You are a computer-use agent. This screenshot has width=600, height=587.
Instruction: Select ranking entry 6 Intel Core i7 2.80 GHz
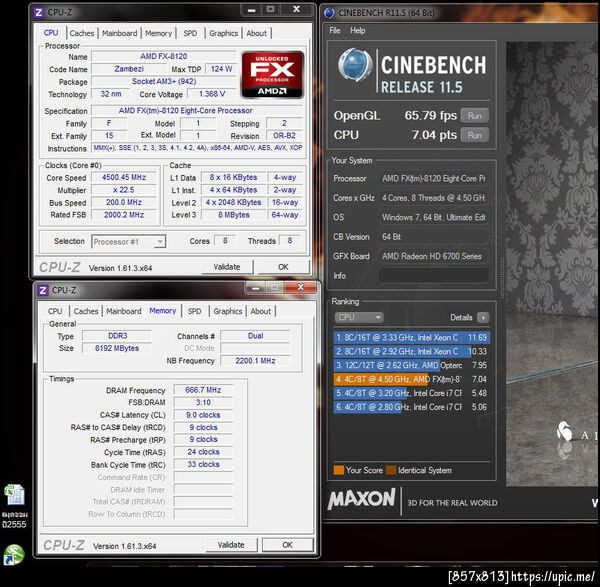click(411, 407)
